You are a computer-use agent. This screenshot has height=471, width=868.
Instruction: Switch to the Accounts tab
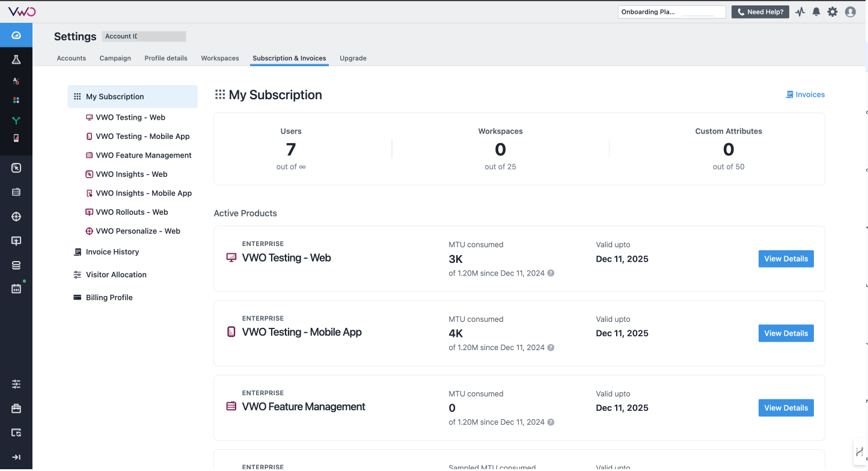[72, 58]
